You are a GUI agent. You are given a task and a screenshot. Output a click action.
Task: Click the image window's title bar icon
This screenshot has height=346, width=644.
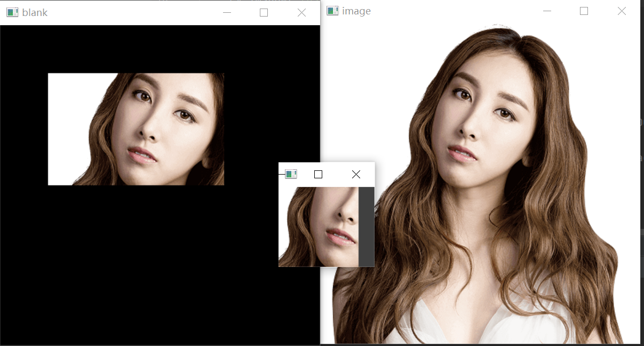[332, 11]
